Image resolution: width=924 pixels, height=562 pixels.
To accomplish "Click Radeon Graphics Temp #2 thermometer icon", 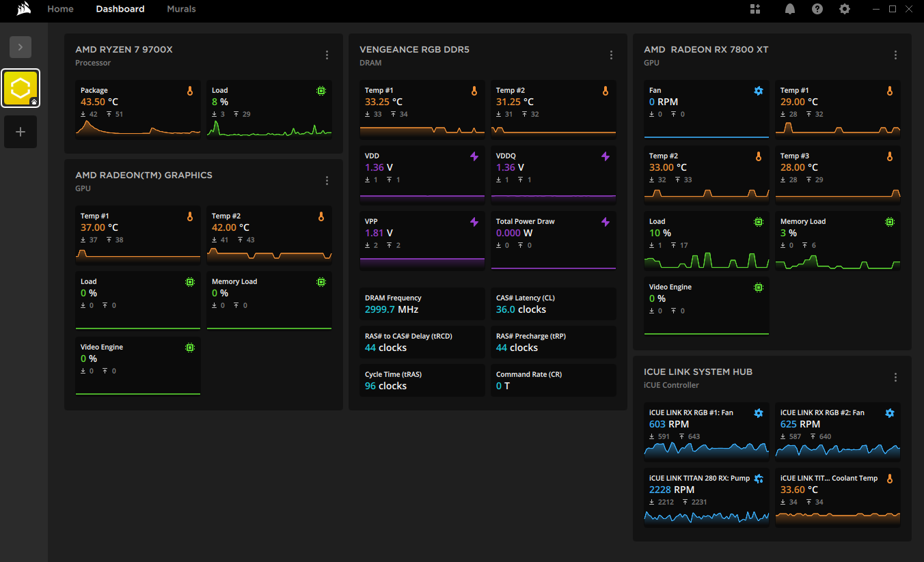I will (321, 216).
